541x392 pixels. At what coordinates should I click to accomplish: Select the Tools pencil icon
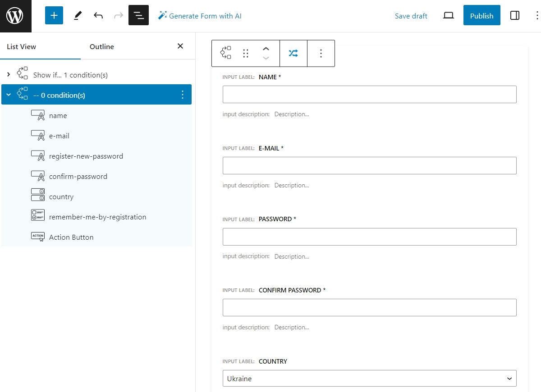tap(78, 16)
